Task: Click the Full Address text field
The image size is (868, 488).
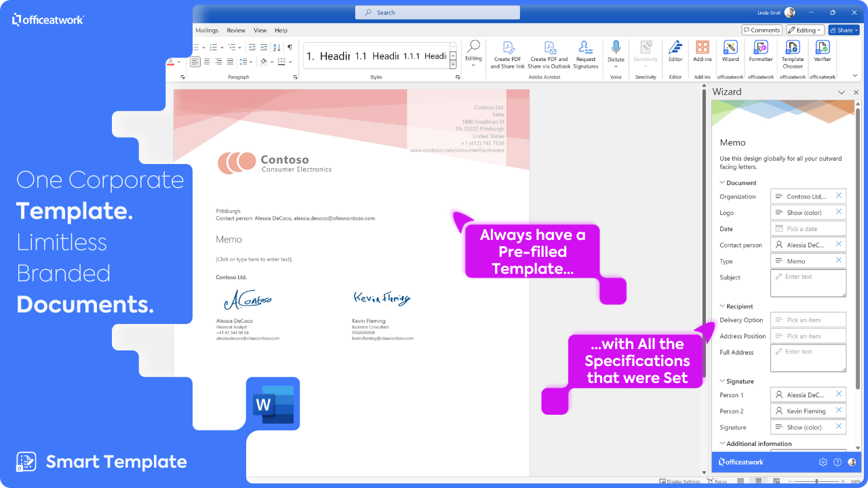Action: [808, 358]
